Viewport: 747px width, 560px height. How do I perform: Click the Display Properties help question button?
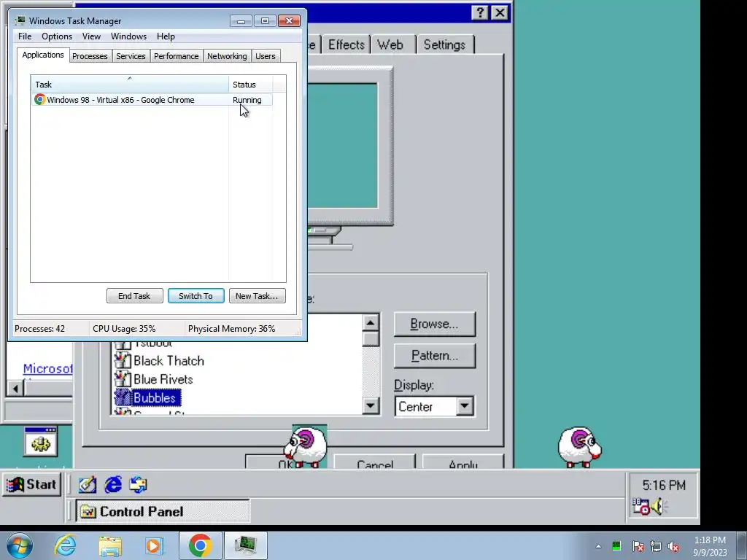pyautogui.click(x=480, y=12)
